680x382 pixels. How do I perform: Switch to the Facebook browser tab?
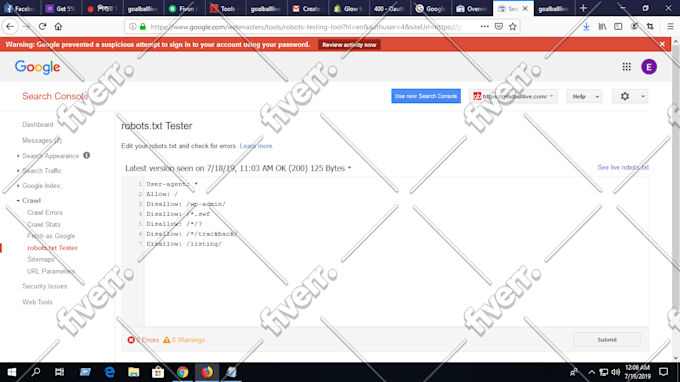pyautogui.click(x=20, y=8)
